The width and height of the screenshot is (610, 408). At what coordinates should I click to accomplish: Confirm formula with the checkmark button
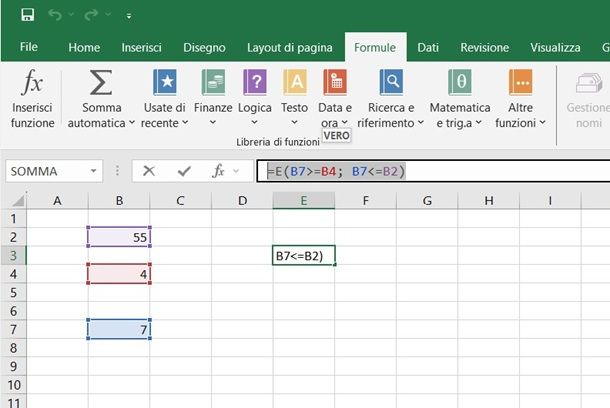(x=183, y=171)
